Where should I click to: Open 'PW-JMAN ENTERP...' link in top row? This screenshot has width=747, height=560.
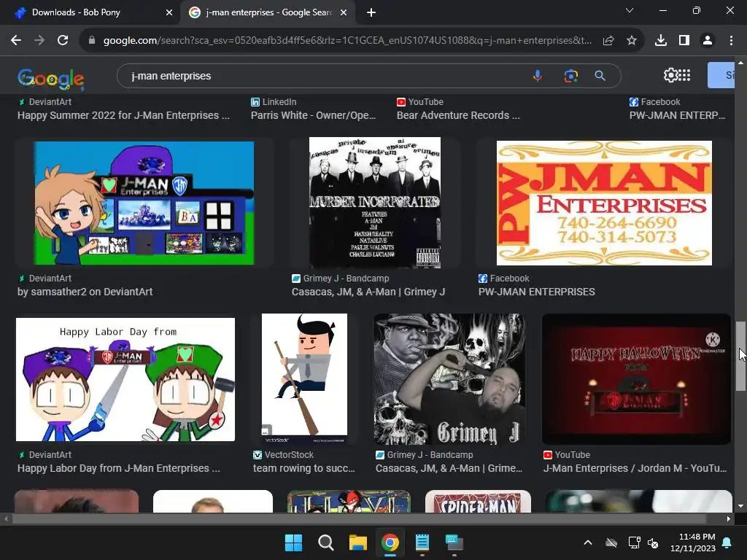(x=677, y=115)
